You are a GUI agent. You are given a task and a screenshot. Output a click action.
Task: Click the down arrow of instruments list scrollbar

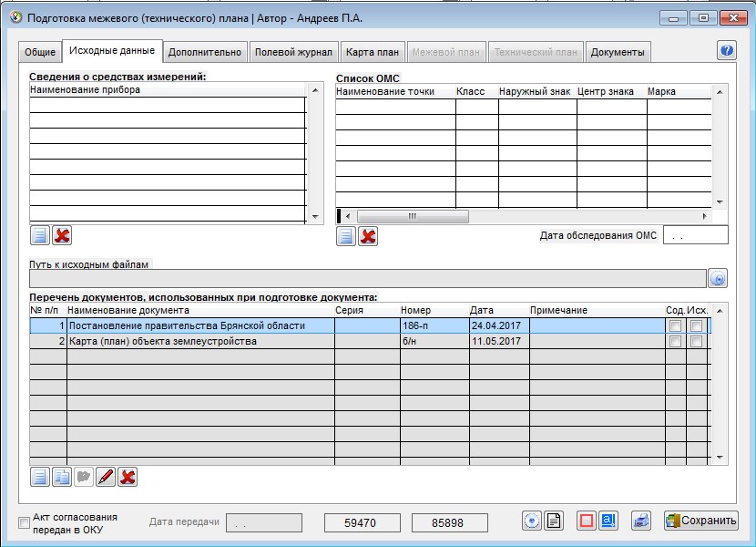[315, 217]
